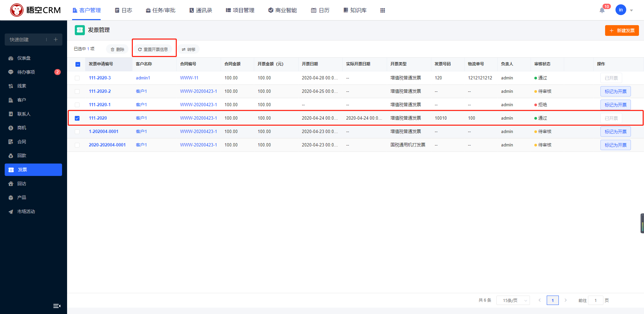
Task: Open contract link WWW-11
Action: pyautogui.click(x=189, y=78)
